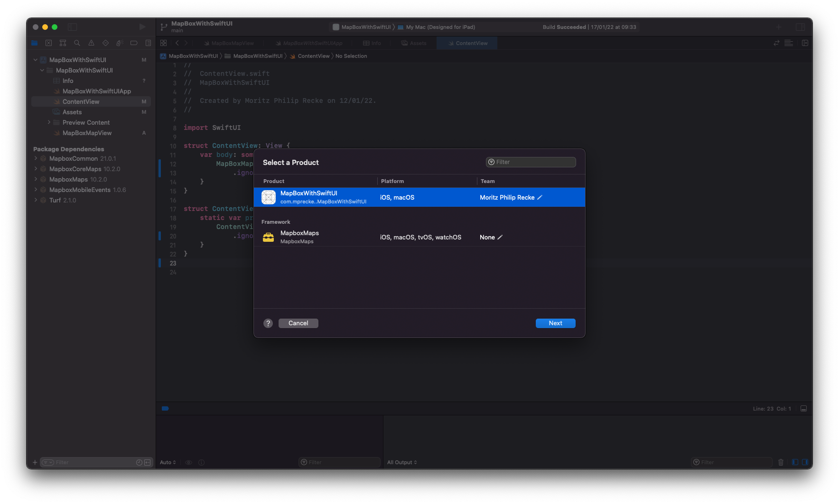This screenshot has height=504, width=839.
Task: Open the Find navigator magnifier icon
Action: [77, 43]
